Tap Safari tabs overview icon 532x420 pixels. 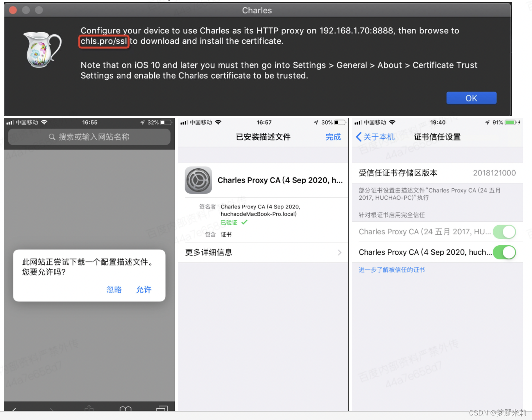point(162,408)
